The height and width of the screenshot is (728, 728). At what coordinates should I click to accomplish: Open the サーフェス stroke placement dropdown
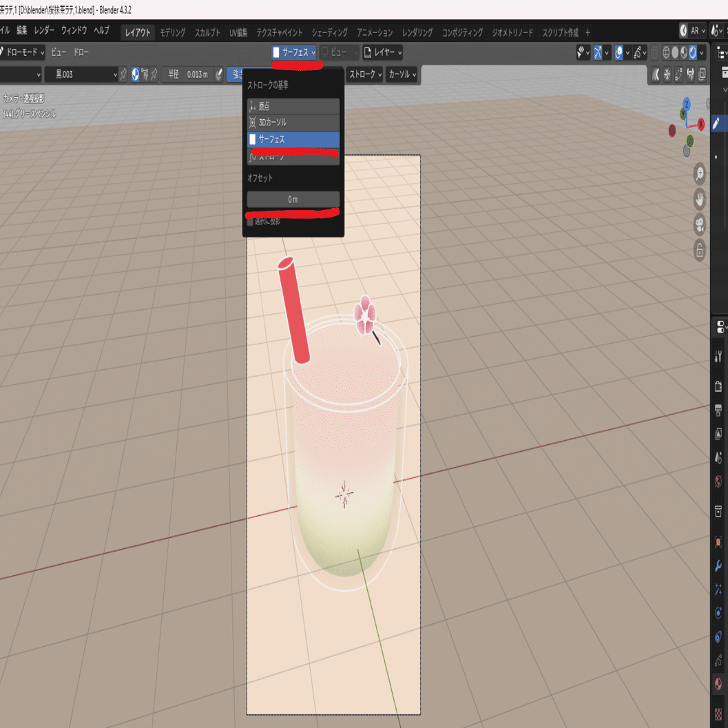tap(294, 52)
